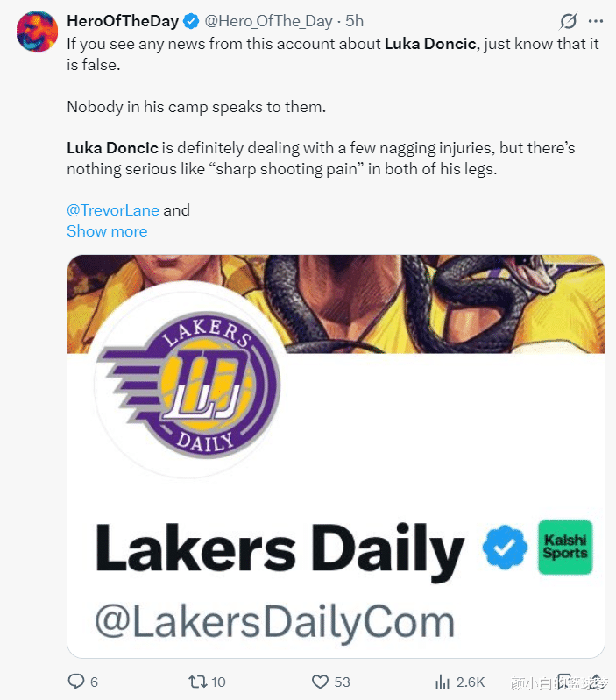Viewport: 616px width, 700px height.
Task: Click the blue verified checkmark beside Lakers Daily
Action: [504, 549]
